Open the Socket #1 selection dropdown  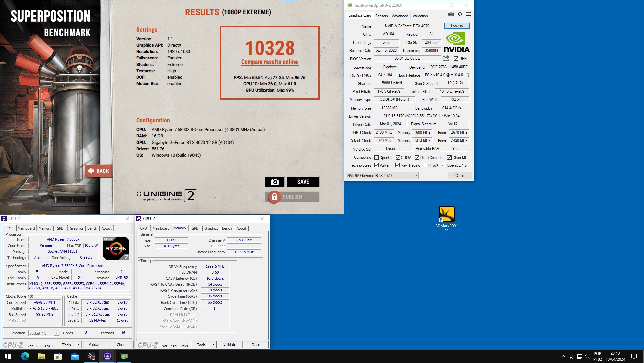44,333
